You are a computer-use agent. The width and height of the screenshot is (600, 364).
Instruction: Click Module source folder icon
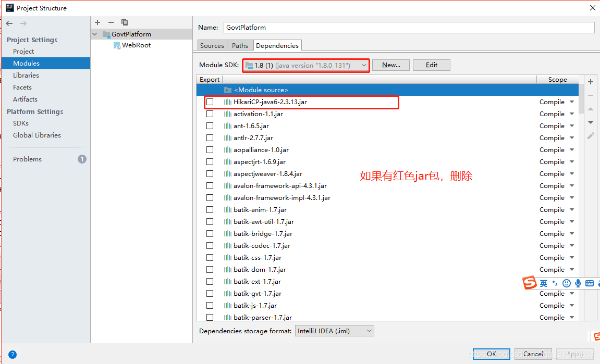pyautogui.click(x=228, y=90)
